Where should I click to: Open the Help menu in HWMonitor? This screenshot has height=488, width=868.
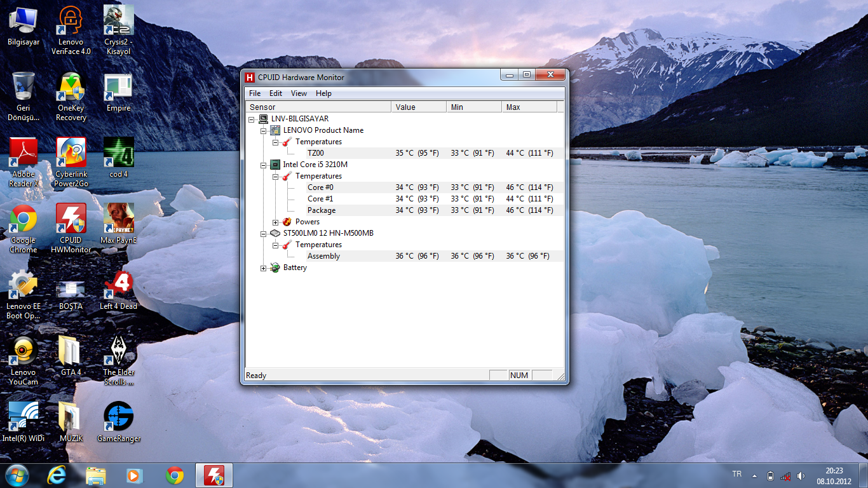[323, 93]
